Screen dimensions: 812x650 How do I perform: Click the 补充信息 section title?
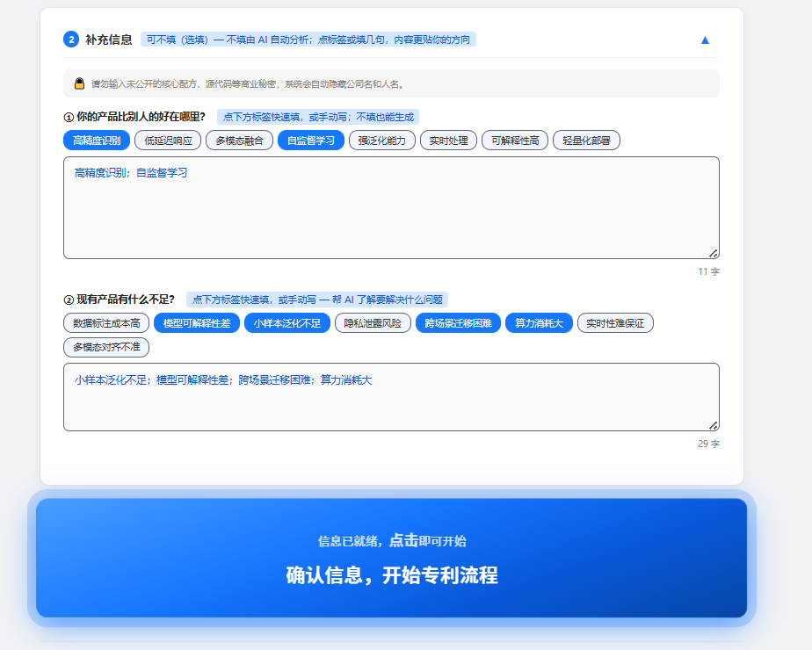[x=109, y=40]
